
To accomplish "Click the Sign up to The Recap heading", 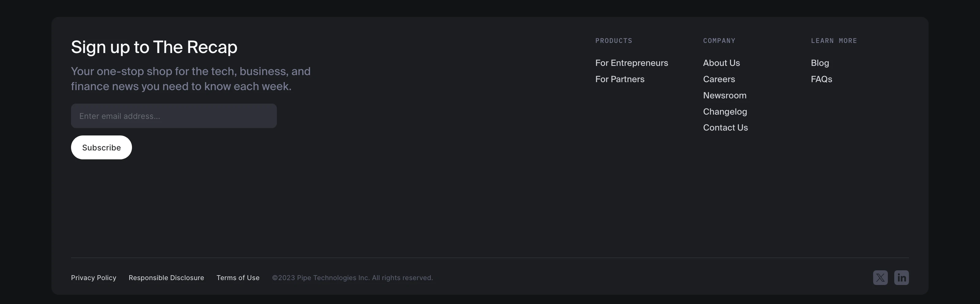I will pyautogui.click(x=154, y=47).
